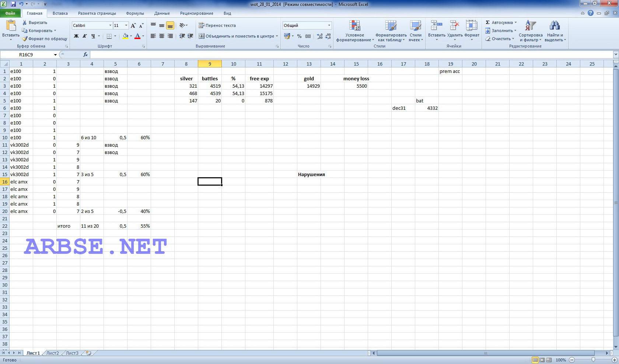Increase indent

pos(190,36)
